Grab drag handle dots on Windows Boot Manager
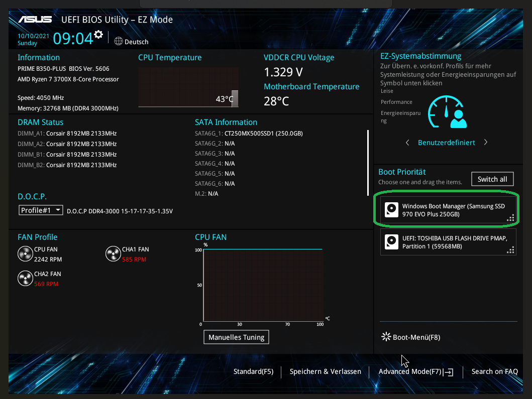Viewport: 532px width, 399px height. coord(510,218)
